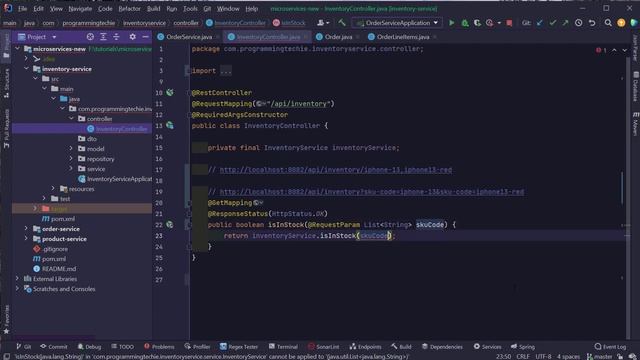Open Services tool window
The width and height of the screenshot is (640, 360).
[x=487, y=347]
